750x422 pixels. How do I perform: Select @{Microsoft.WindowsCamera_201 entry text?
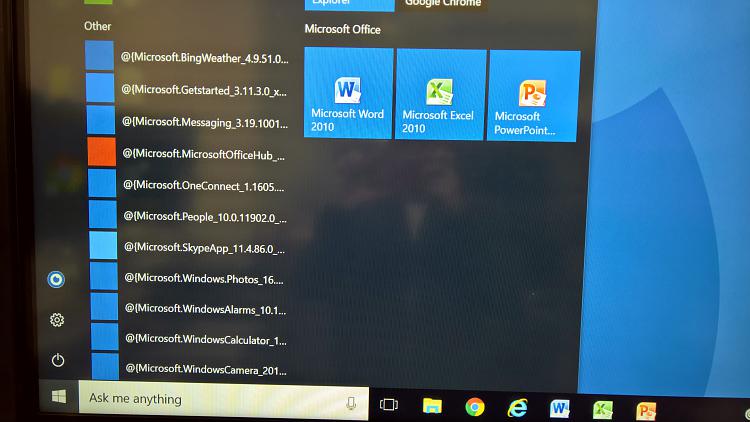(206, 369)
